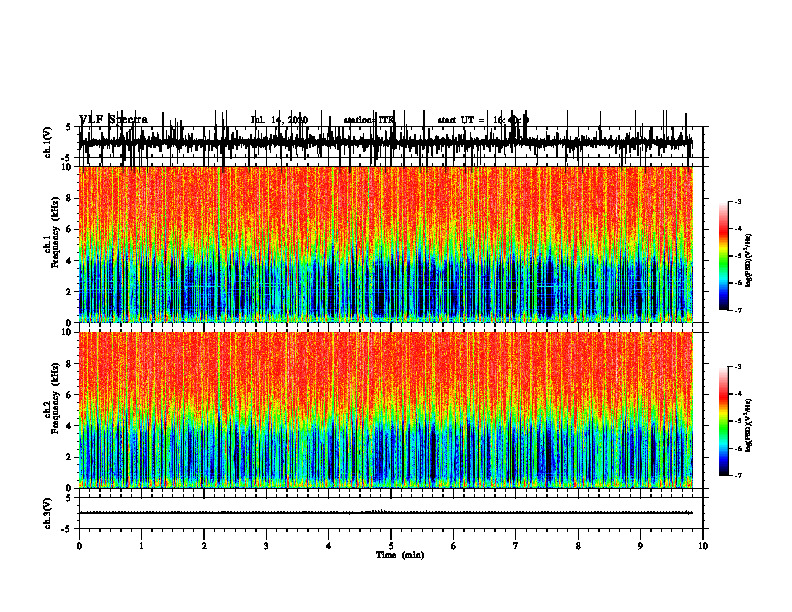The height and width of the screenshot is (612, 792).
Task: Click the ch.1 'Frequency (kHz)' axis label
Action: pyautogui.click(x=54, y=232)
